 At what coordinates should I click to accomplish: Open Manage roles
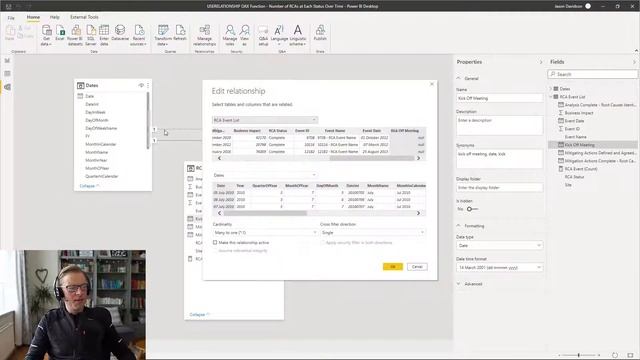click(x=230, y=35)
